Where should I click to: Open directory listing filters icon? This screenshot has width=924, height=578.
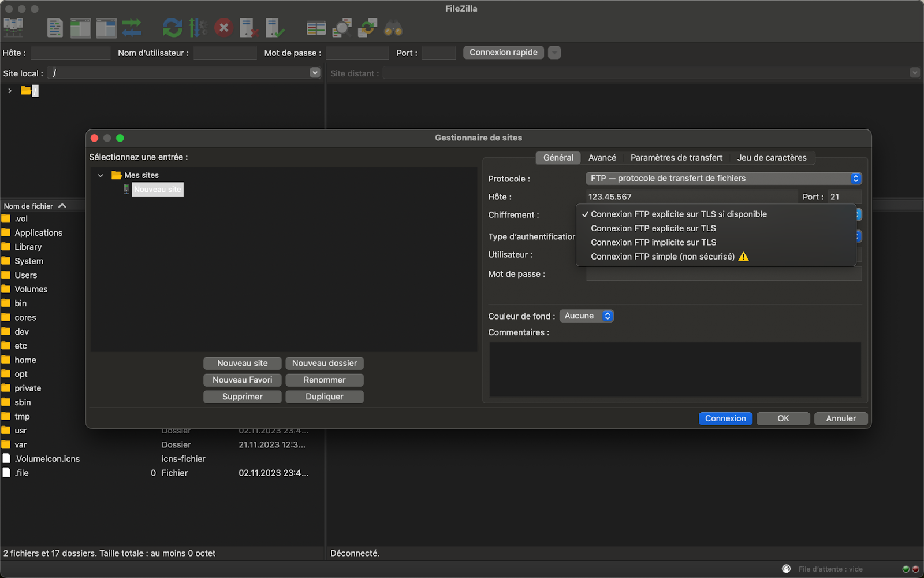(x=316, y=28)
